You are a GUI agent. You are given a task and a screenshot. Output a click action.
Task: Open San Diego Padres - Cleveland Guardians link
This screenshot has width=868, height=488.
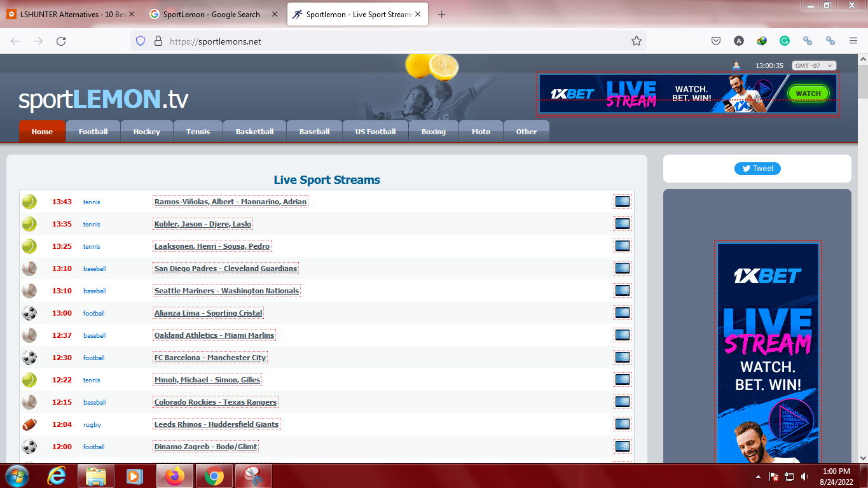coord(226,268)
